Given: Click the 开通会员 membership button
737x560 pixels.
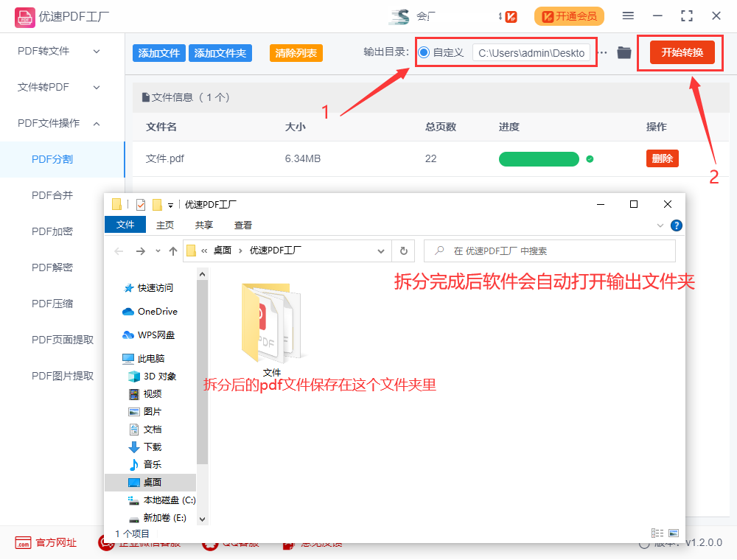Looking at the screenshot, I should pyautogui.click(x=569, y=16).
